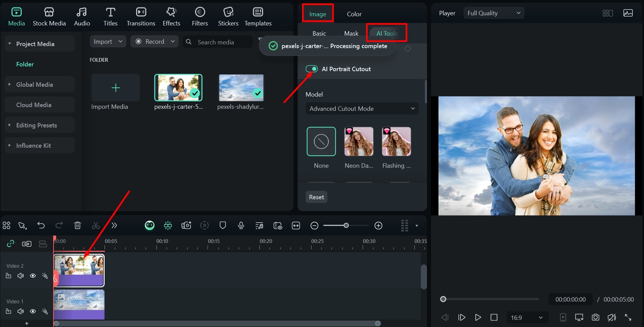Viewport: 644px width, 327px height.
Task: Click the snapshot camera icon
Action: 595,318
